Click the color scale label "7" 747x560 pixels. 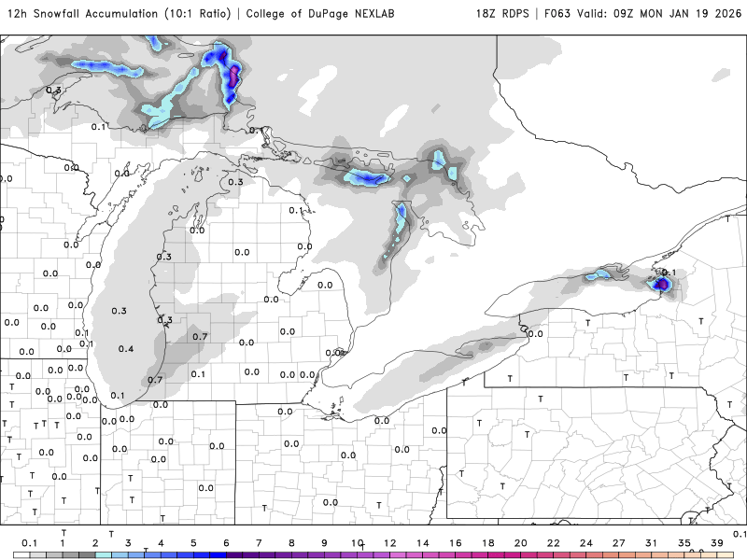click(259, 543)
